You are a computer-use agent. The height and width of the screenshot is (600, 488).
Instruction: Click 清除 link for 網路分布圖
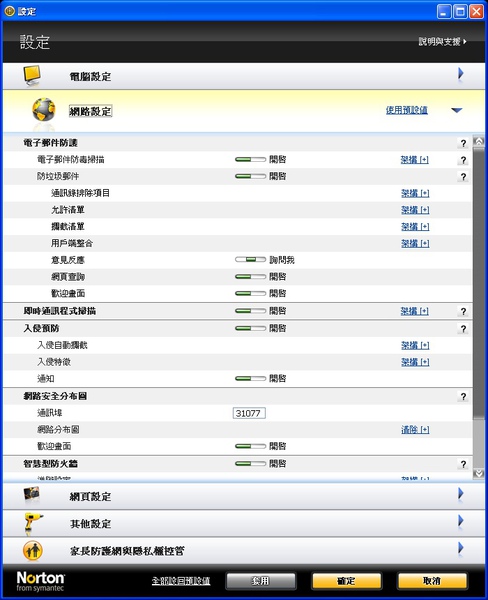pos(415,430)
